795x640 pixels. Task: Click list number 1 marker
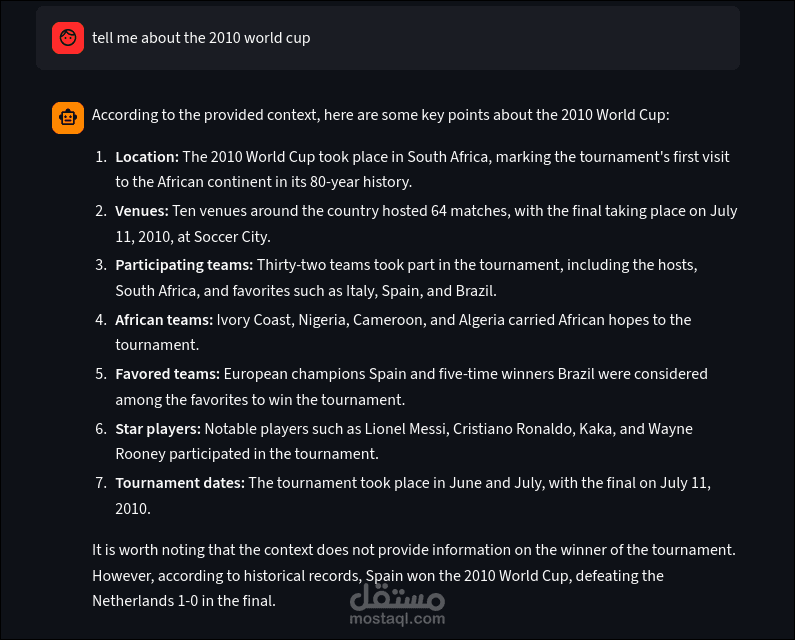pos(101,157)
